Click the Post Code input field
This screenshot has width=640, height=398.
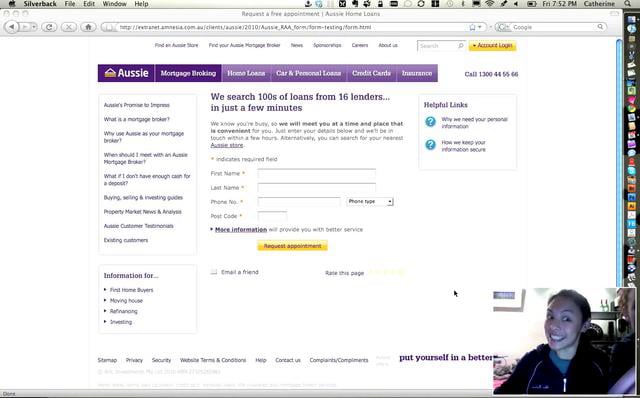(272, 216)
